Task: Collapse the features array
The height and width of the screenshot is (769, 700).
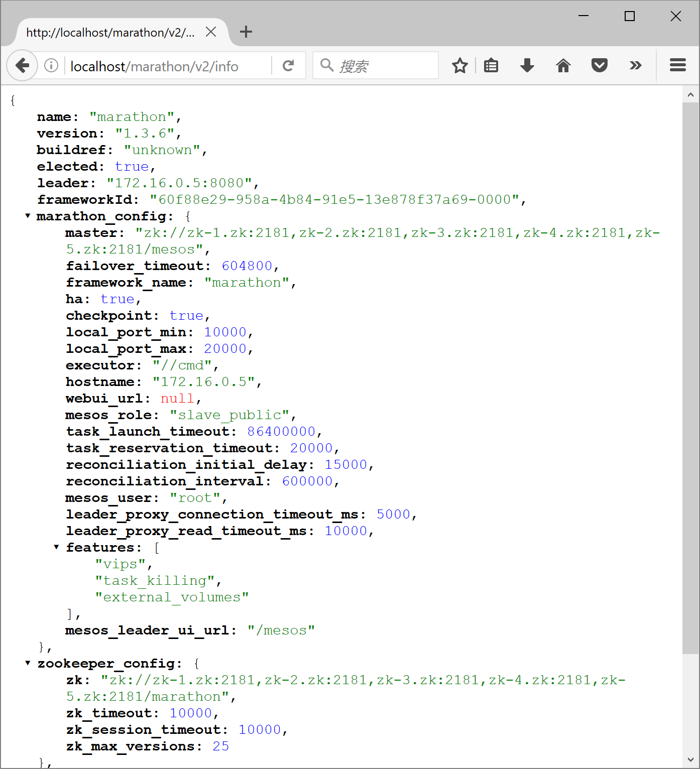Action: tap(56, 547)
